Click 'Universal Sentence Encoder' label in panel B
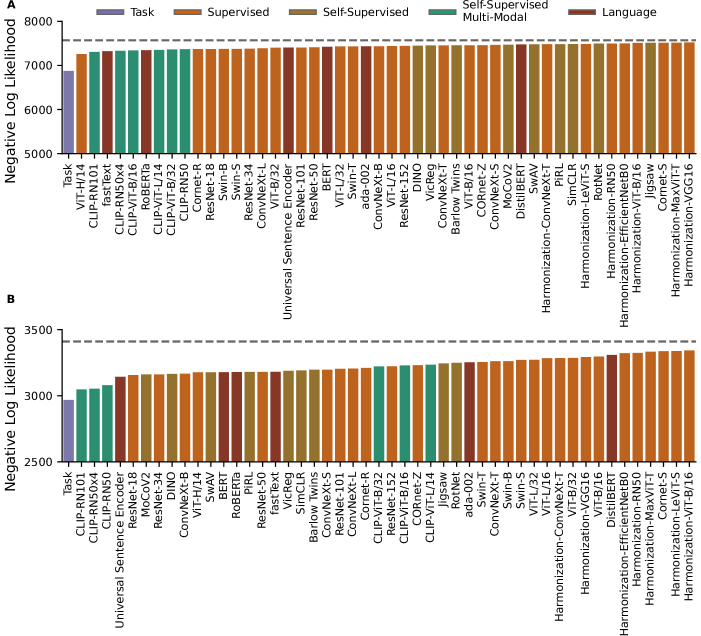 tap(119, 550)
